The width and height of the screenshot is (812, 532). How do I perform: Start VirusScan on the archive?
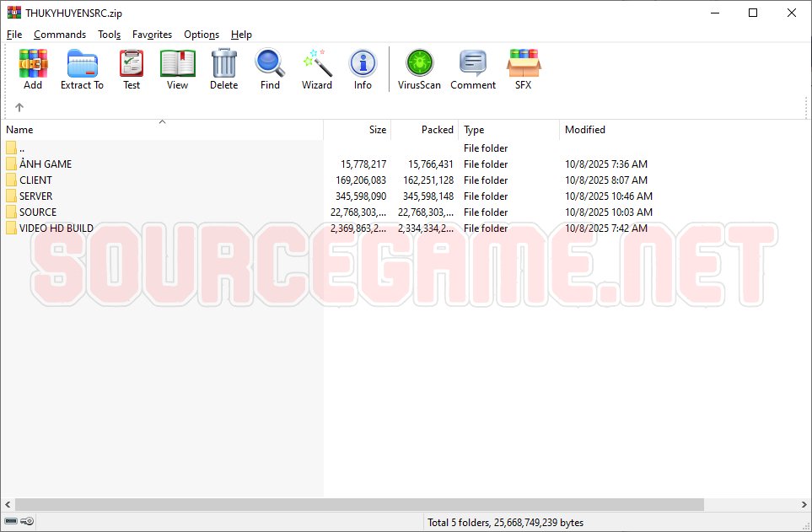click(419, 68)
